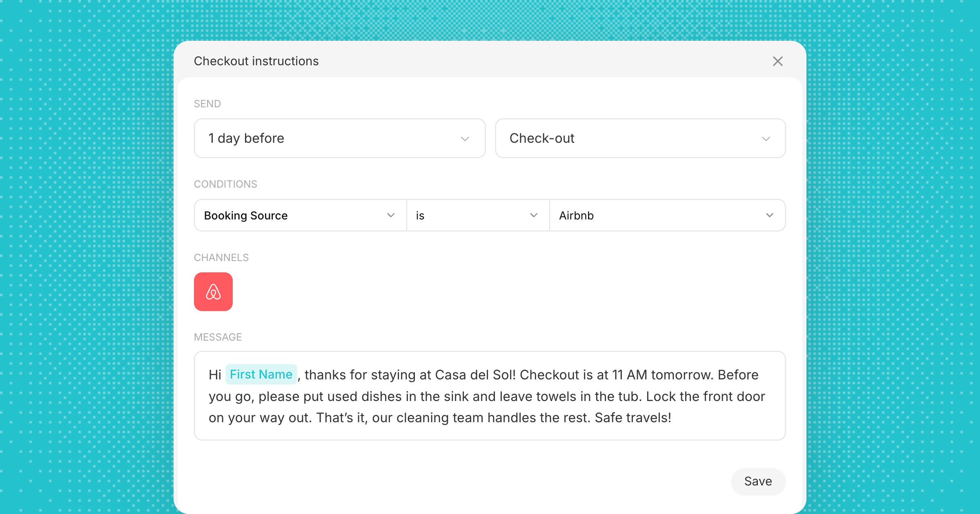Close the Checkout instructions dialog
This screenshot has width=980, height=514.
tap(778, 61)
